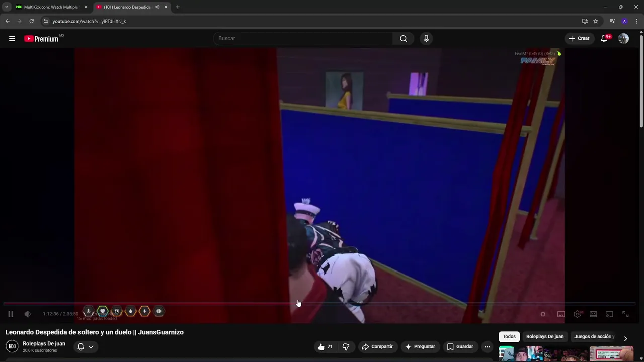Seek on the video progress bar

tap(319, 304)
